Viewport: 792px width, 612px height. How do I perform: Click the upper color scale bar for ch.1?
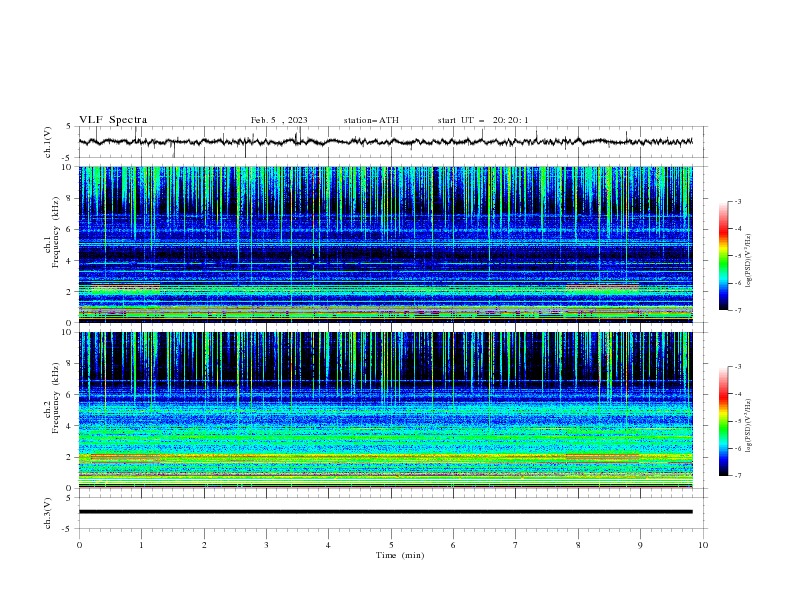[x=723, y=256]
